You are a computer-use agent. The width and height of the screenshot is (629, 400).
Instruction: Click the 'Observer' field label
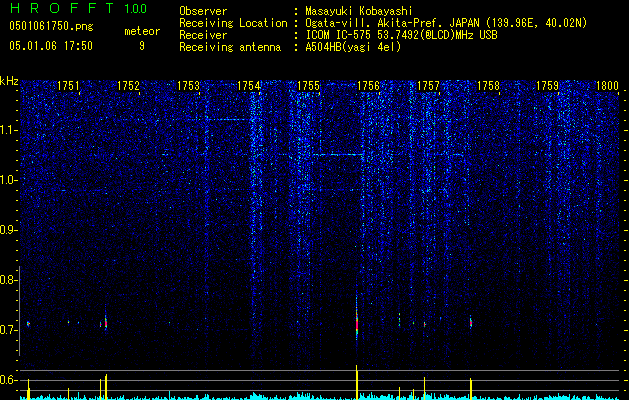[x=203, y=11]
